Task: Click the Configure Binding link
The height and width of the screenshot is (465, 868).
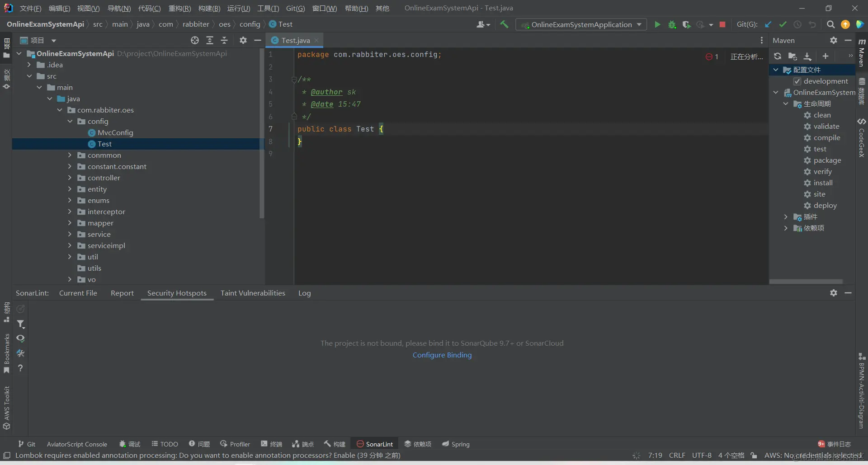Action: [x=442, y=355]
